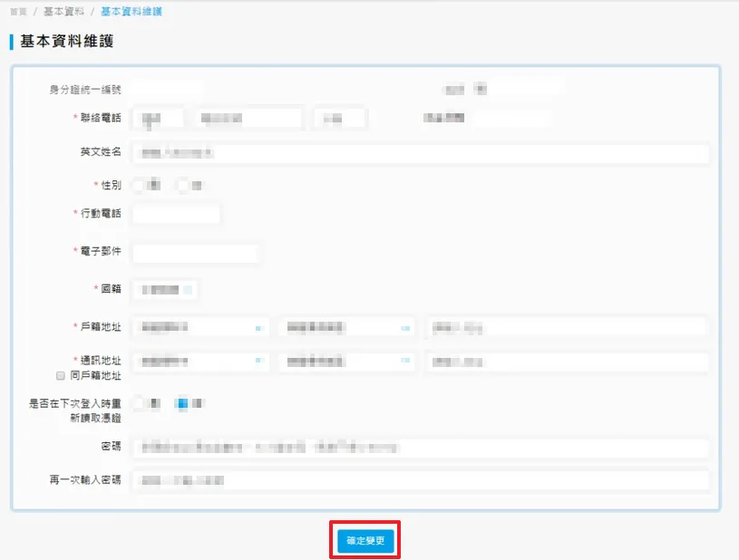
Task: Click the 基本資料 breadcrumb link
Action: 63,11
